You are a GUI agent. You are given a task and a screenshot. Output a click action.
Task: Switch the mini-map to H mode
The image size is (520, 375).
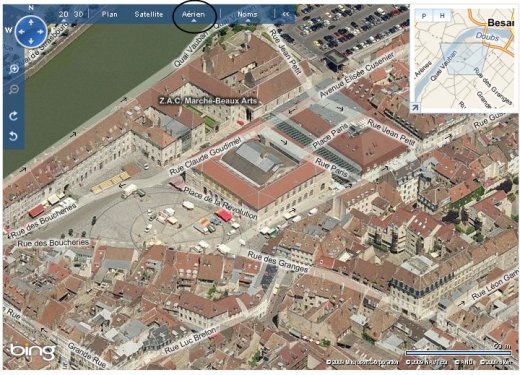coord(442,16)
